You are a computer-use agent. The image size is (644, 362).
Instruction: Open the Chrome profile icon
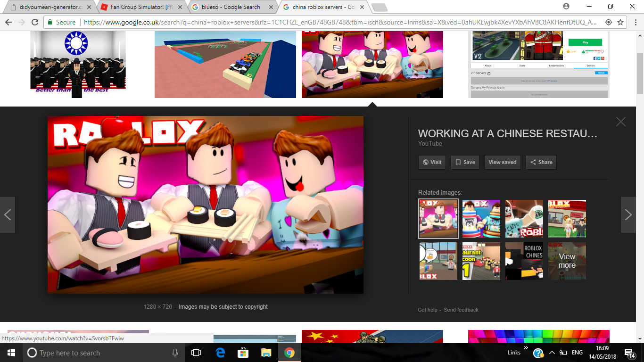click(x=566, y=6)
